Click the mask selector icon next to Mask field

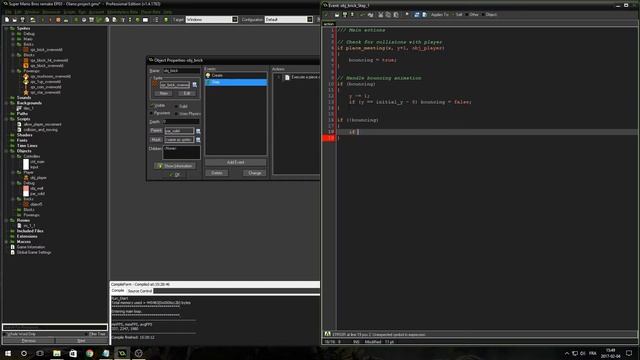tap(198, 140)
